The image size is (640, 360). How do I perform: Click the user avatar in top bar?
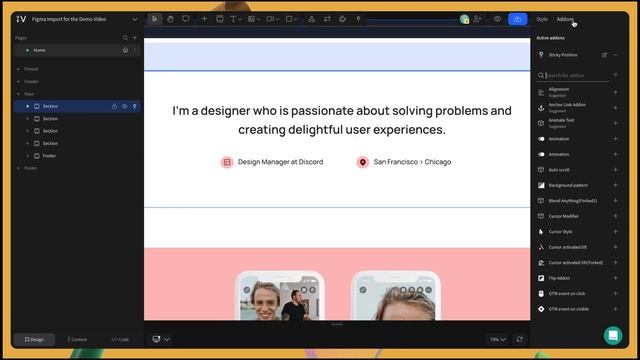pyautogui.click(x=464, y=19)
